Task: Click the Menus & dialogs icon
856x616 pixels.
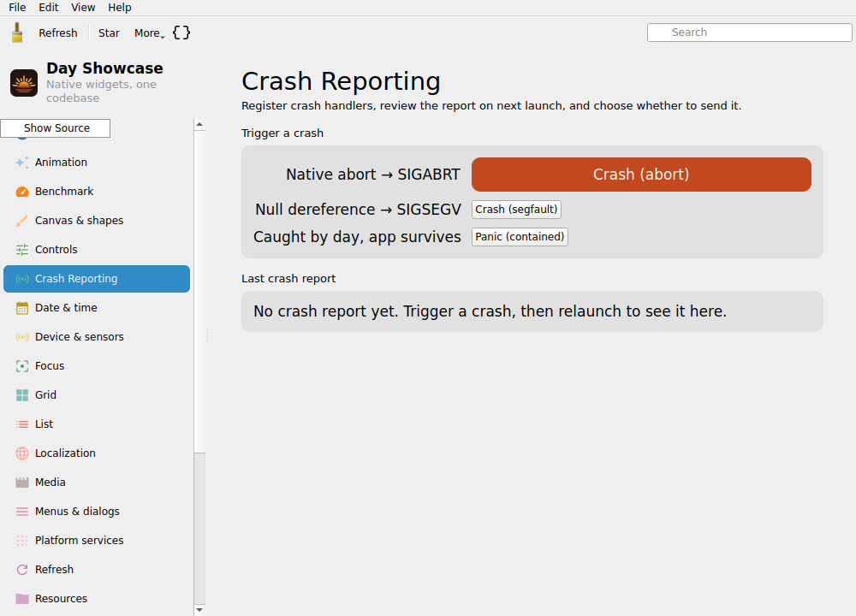Action: pyautogui.click(x=22, y=512)
